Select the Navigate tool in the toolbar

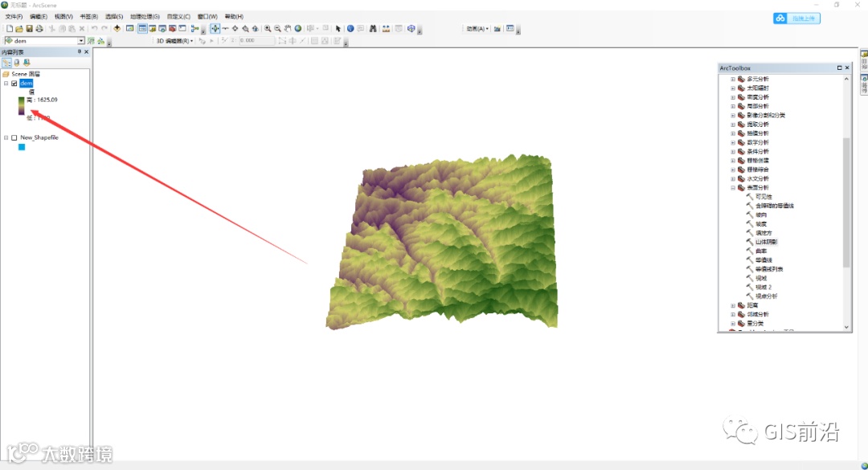point(215,28)
